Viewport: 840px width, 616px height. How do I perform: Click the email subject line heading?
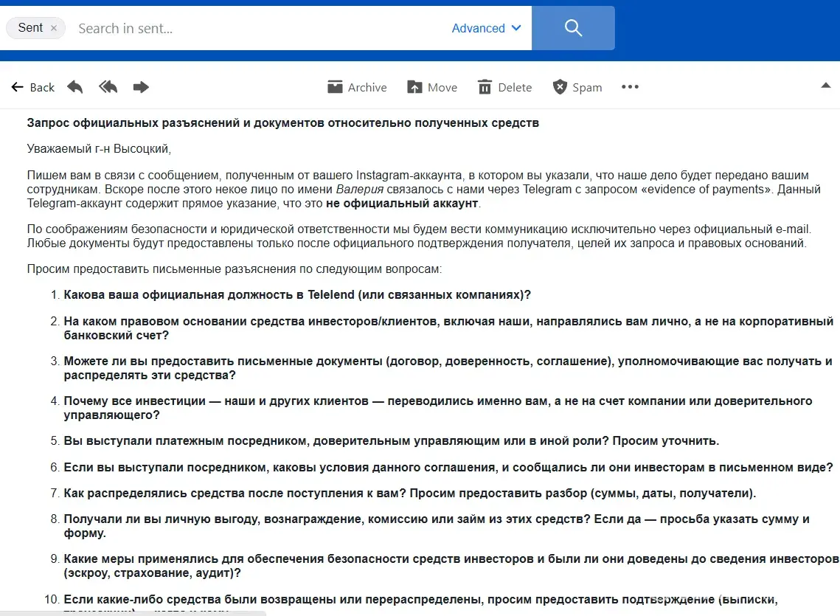[282, 122]
